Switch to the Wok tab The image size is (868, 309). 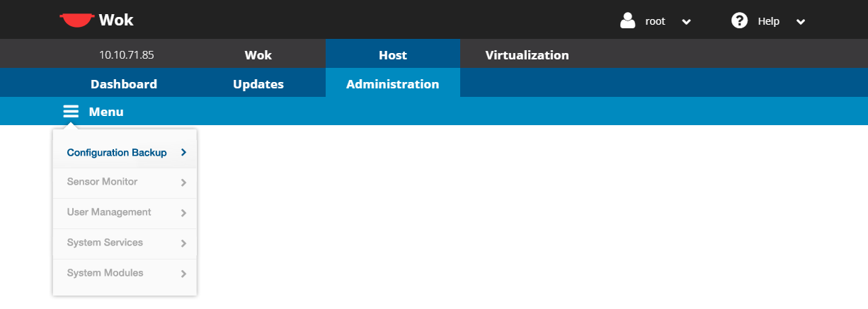[258, 55]
